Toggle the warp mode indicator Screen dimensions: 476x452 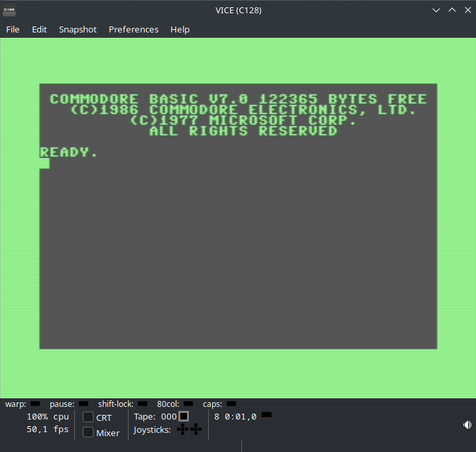tap(35, 403)
